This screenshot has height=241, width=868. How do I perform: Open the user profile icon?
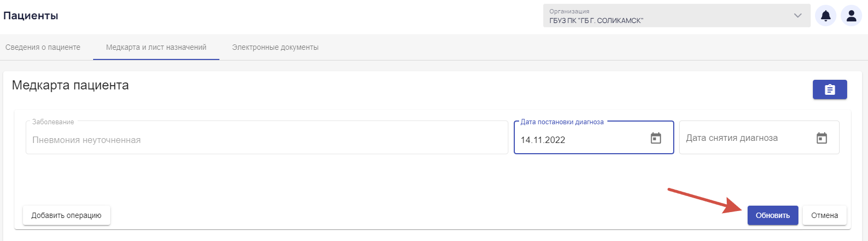[x=851, y=16]
